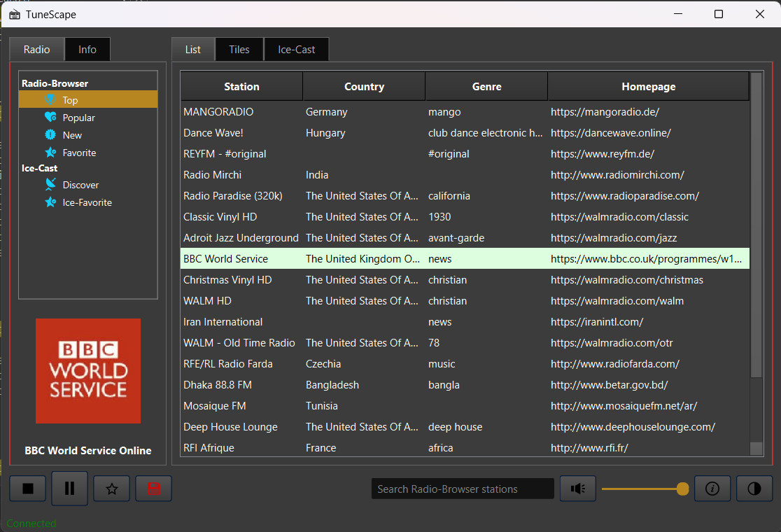This screenshot has width=781, height=532.
Task: Stop the radio playback
Action: tap(28, 489)
